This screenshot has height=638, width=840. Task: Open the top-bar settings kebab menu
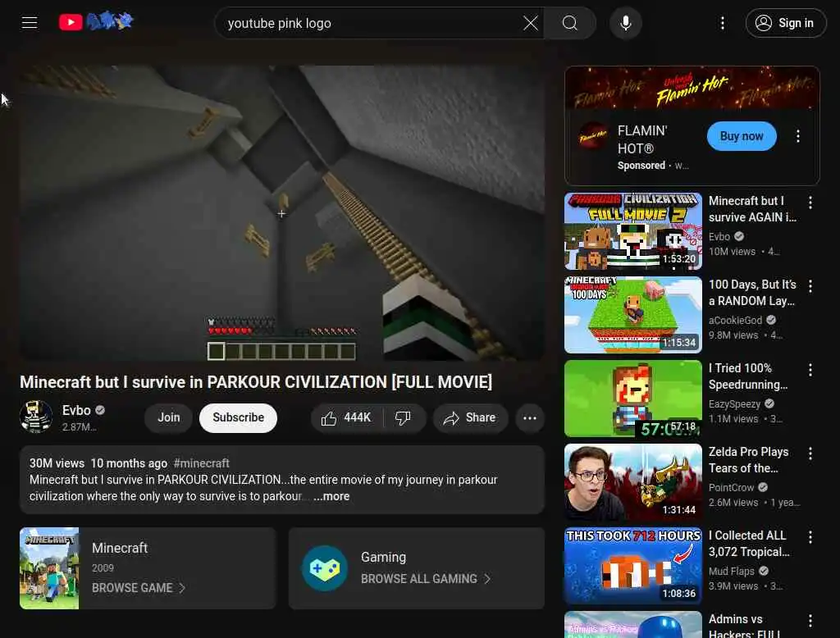click(723, 23)
